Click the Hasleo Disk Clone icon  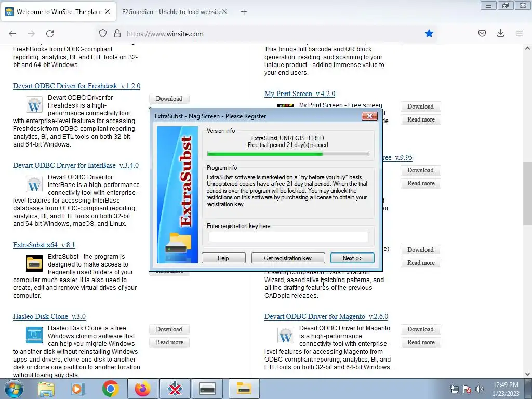tap(34, 335)
